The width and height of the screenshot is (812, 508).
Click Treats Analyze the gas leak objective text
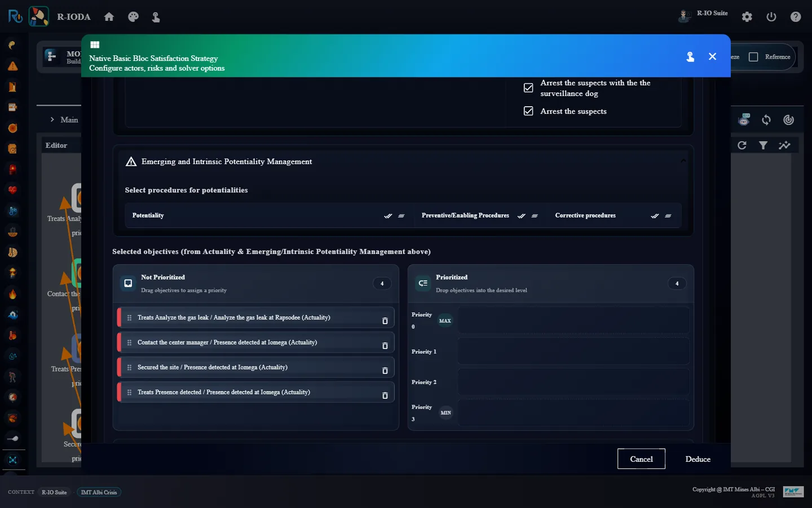(234, 318)
